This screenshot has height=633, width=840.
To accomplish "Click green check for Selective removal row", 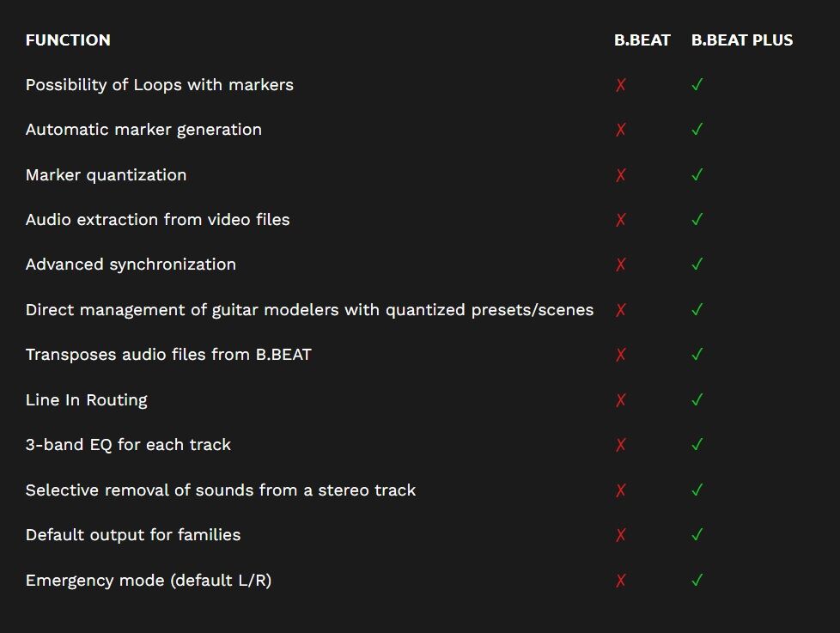I will coord(697,490).
